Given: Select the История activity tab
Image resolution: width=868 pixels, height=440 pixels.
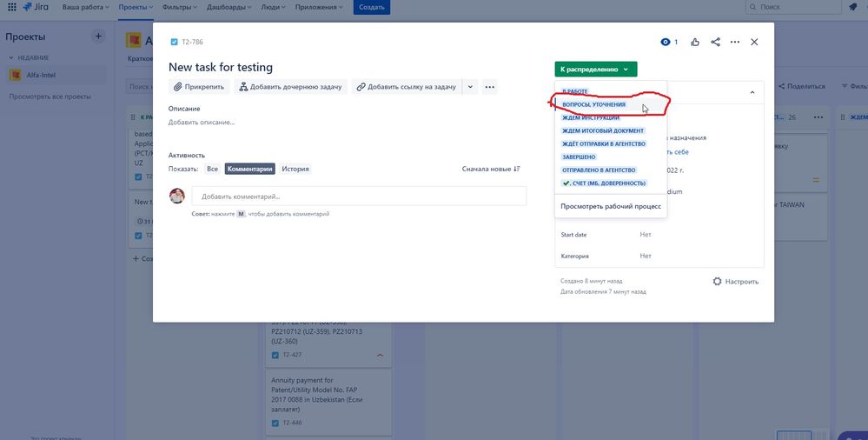Looking at the screenshot, I should [x=295, y=169].
